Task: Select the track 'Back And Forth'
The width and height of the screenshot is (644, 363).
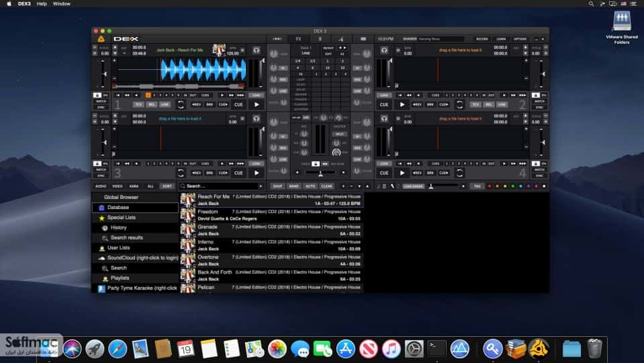Action: tap(271, 276)
